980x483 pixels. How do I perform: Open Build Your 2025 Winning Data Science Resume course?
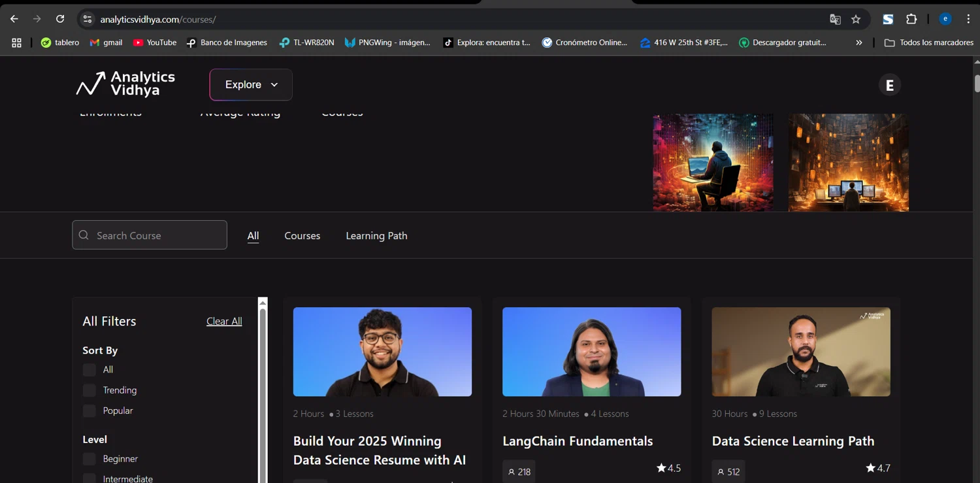[380, 450]
